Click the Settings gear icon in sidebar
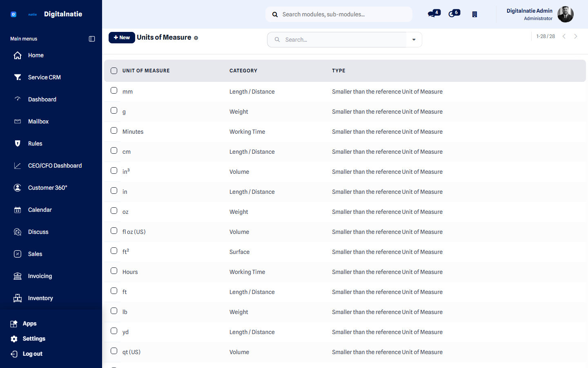588x368 pixels. point(14,339)
